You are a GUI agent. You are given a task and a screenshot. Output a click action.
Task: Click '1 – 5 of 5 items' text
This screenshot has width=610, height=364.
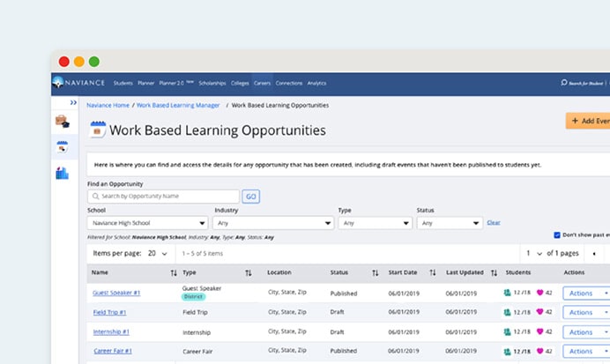pyautogui.click(x=202, y=254)
